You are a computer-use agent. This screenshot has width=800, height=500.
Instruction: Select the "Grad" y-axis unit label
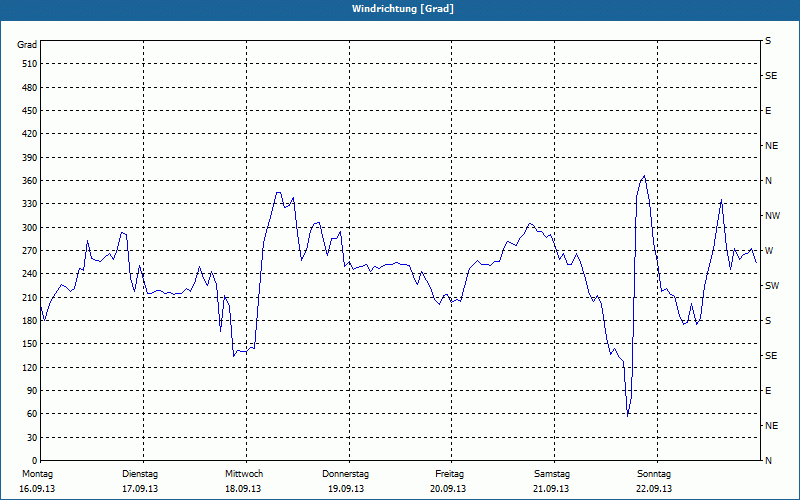point(27,45)
